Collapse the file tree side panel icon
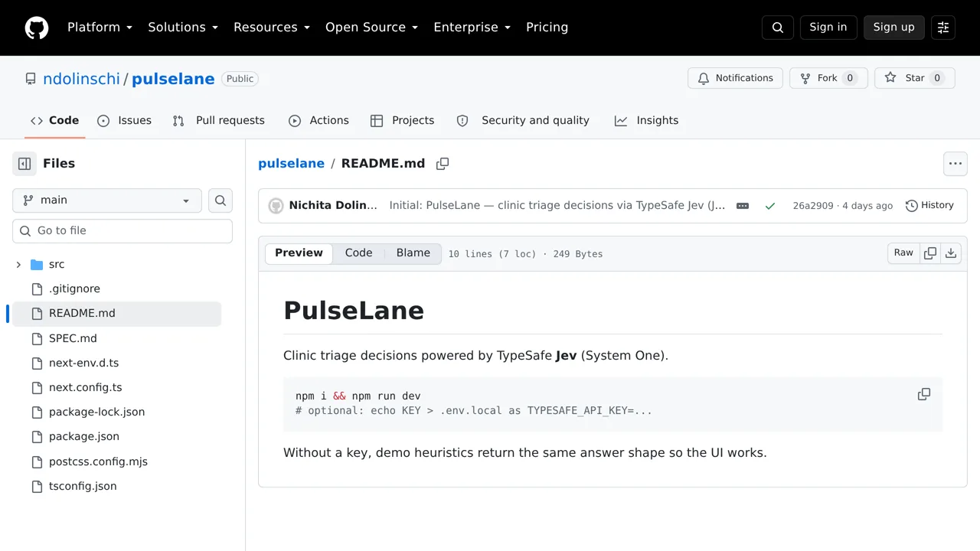Screen dimensions: 980x551 (24, 163)
